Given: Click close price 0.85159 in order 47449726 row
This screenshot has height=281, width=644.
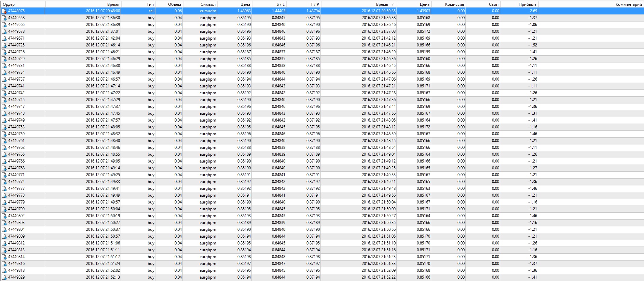Looking at the screenshot, I should [423, 52].
